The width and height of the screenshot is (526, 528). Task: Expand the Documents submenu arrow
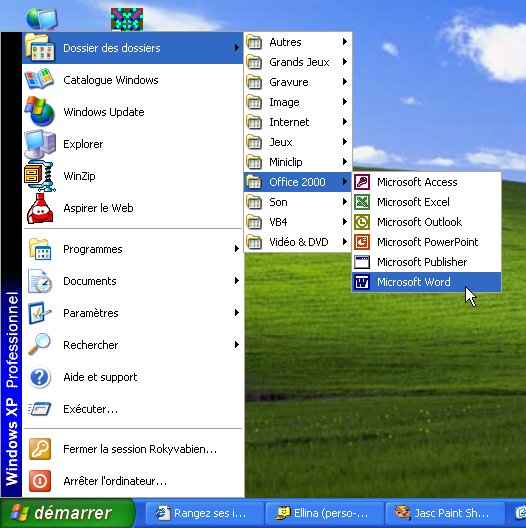tap(237, 281)
